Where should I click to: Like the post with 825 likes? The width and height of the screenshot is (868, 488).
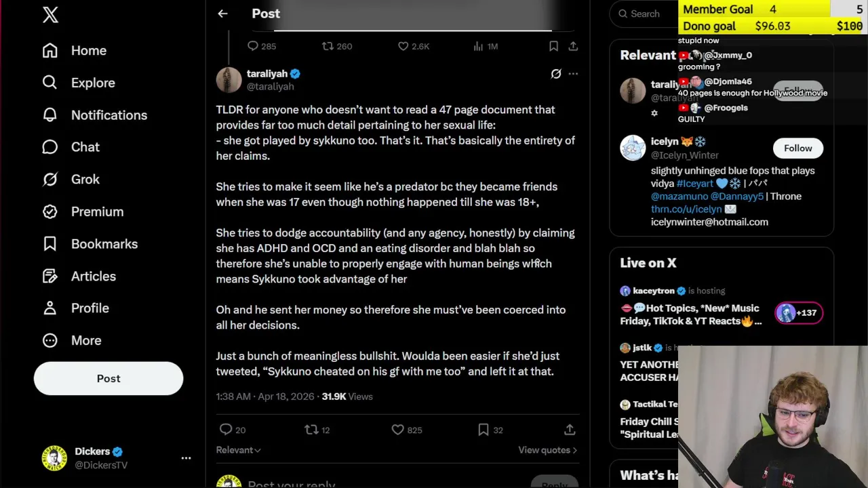point(398,430)
